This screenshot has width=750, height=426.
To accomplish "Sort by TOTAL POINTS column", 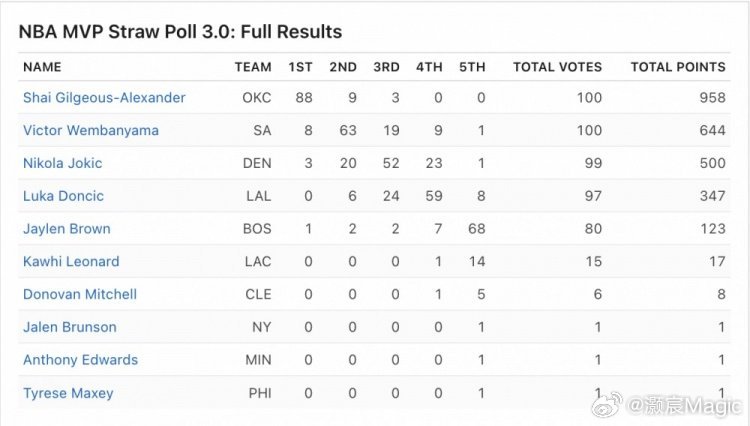I will pyautogui.click(x=678, y=67).
